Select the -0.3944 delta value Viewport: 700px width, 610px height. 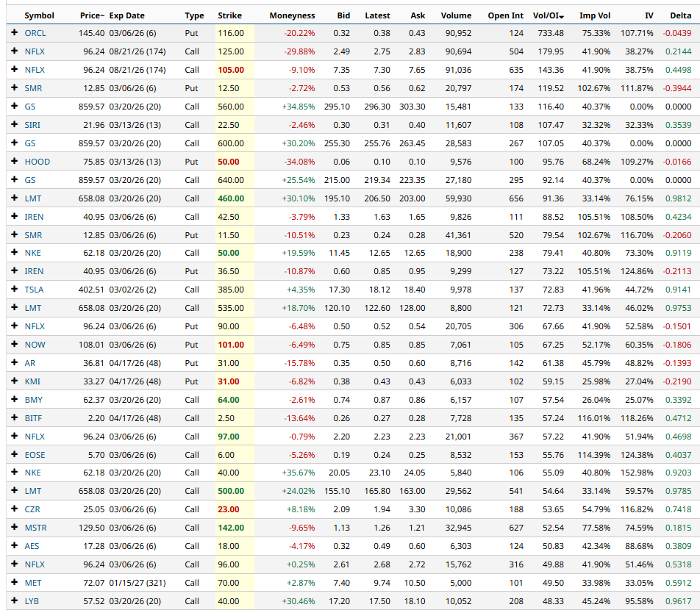click(x=676, y=88)
